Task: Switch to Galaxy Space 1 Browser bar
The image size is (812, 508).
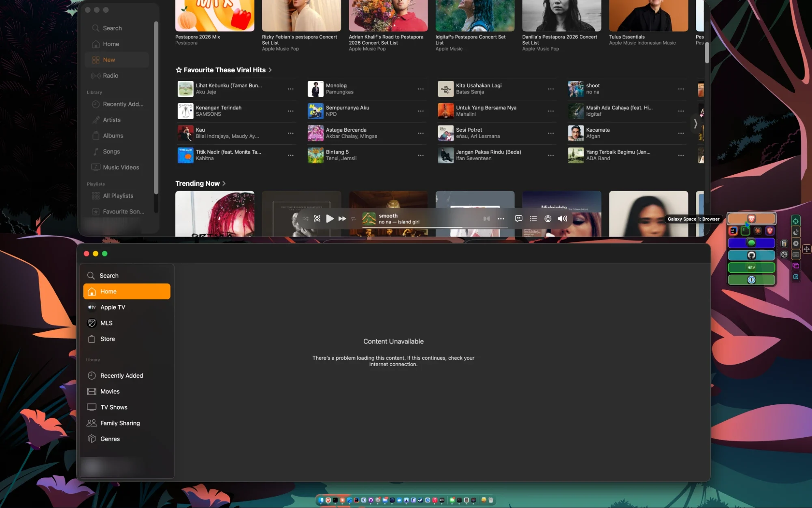Action: [752, 219]
